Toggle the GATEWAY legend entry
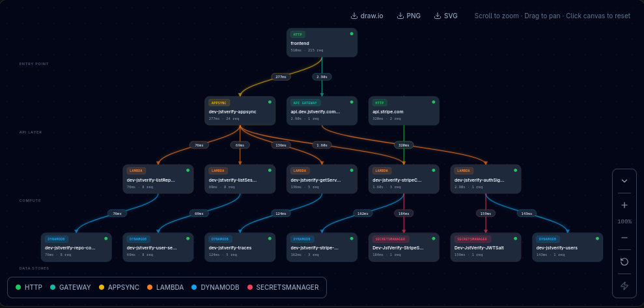644x308 pixels. (70, 287)
